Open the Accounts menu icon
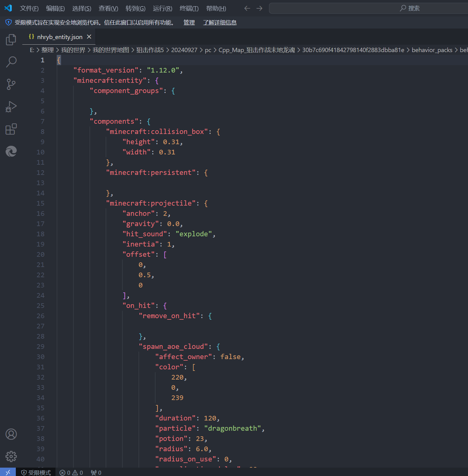The image size is (468, 476). pyautogui.click(x=11, y=434)
